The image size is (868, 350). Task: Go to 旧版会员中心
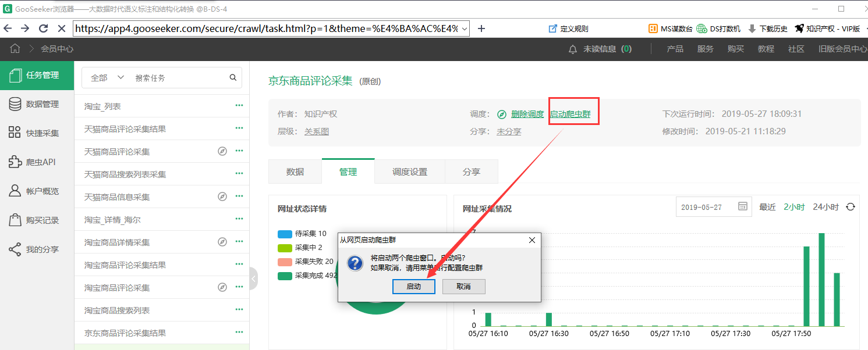(842, 49)
